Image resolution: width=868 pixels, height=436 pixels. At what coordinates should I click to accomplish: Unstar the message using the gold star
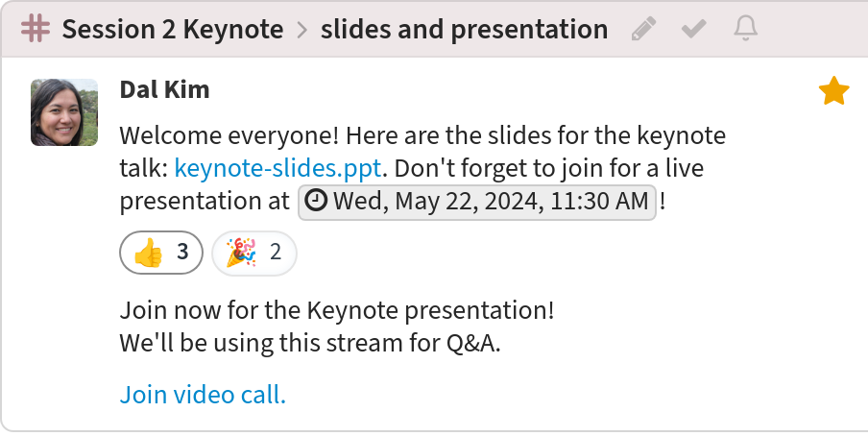coord(833,91)
